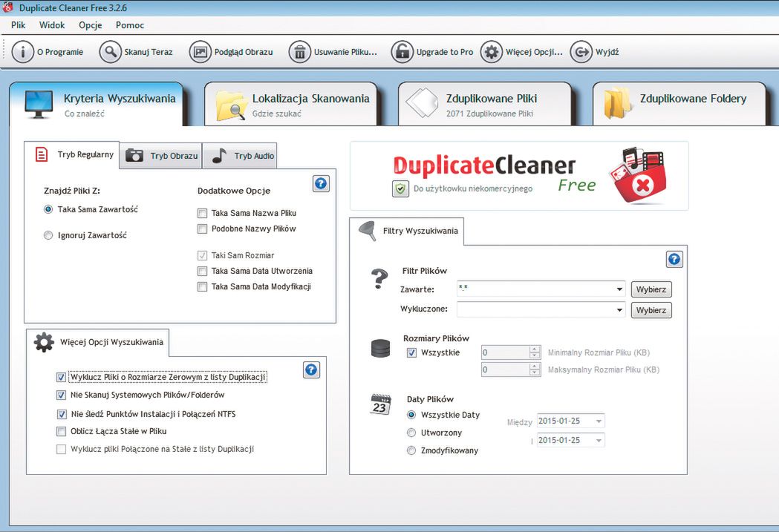
Task: Open the O Programie info icon
Action: (22, 52)
